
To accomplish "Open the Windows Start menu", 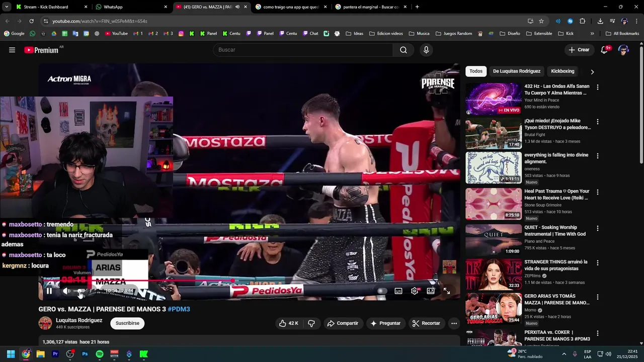I will click(x=11, y=354).
